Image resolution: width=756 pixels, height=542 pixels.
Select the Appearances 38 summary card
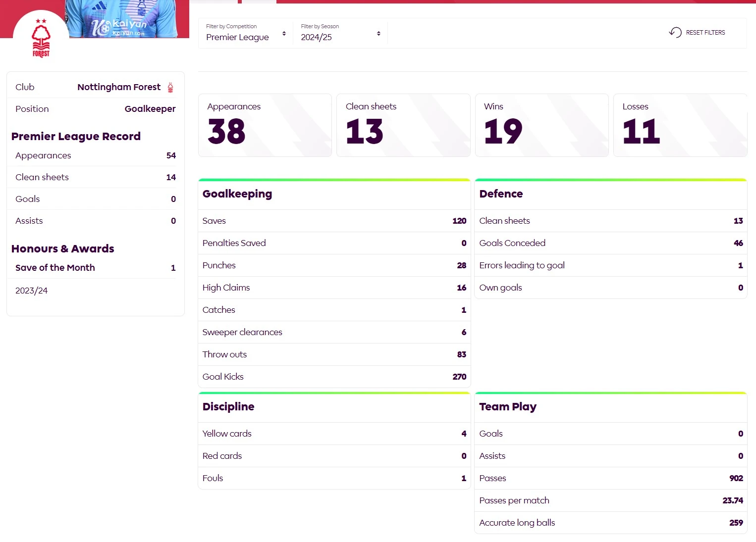click(265, 125)
